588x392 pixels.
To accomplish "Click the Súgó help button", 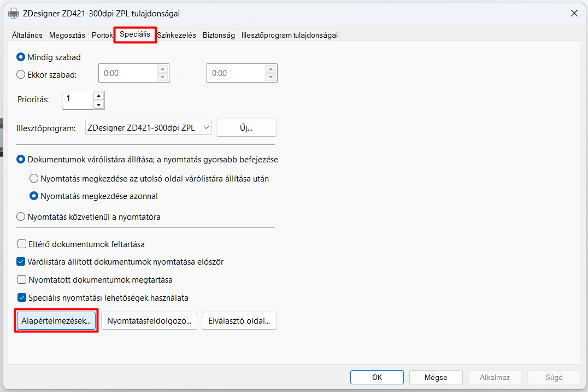I will pos(554,377).
